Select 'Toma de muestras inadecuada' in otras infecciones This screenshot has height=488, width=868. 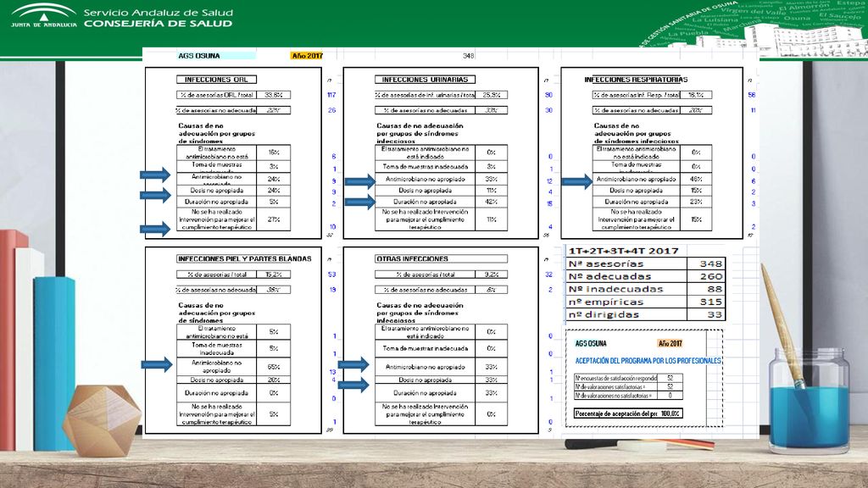(x=426, y=348)
